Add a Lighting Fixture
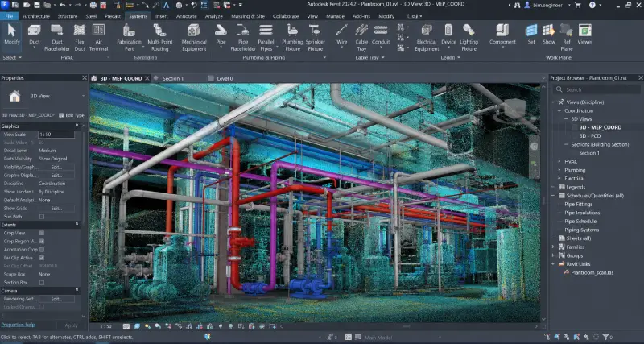Viewport: 644px width, 344px height. (x=469, y=37)
